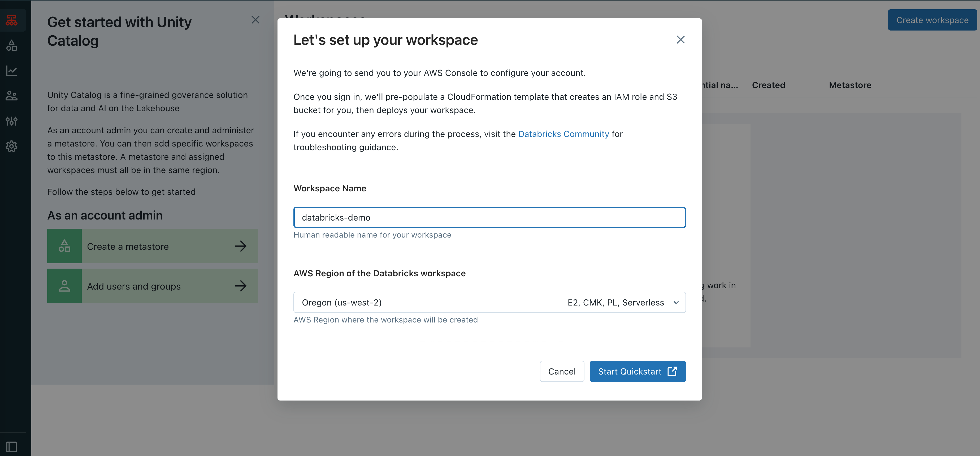The image size is (980, 456).
Task: Expand the AWS Region dropdown
Action: tap(489, 302)
